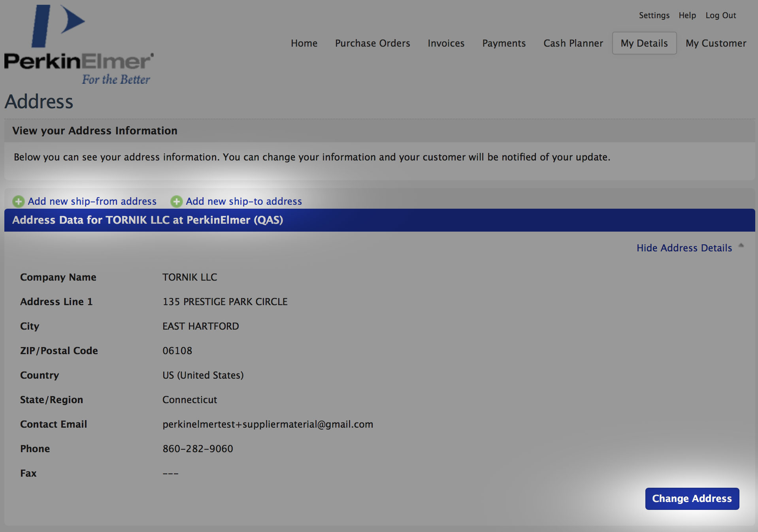Open Settings link
758x532 pixels.
click(x=654, y=15)
